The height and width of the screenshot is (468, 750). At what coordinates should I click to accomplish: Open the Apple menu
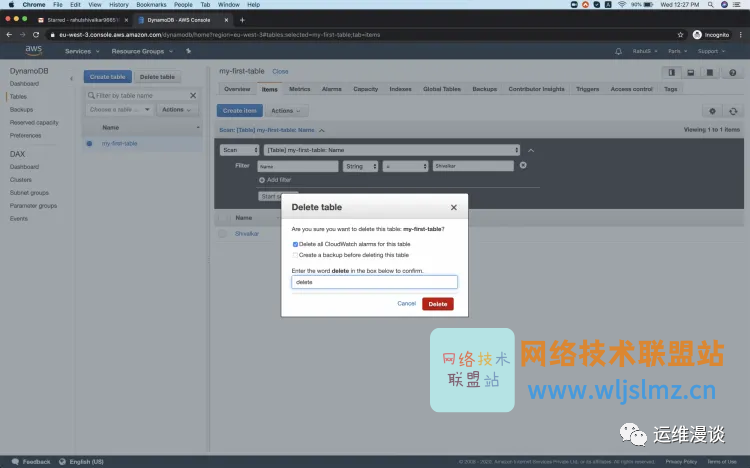(x=11, y=4)
